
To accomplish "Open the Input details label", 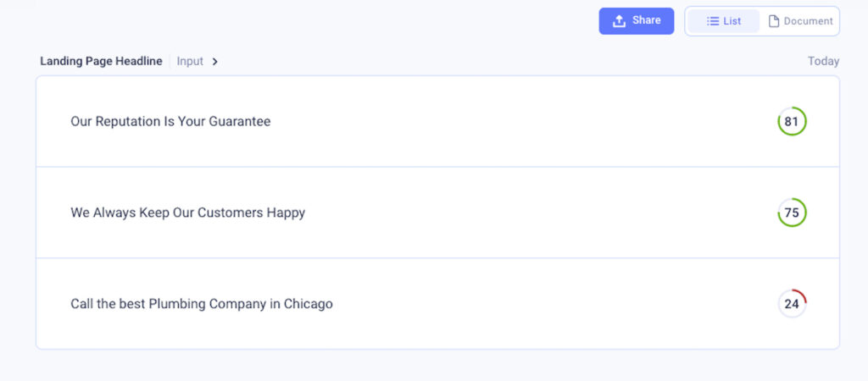I will coord(190,61).
